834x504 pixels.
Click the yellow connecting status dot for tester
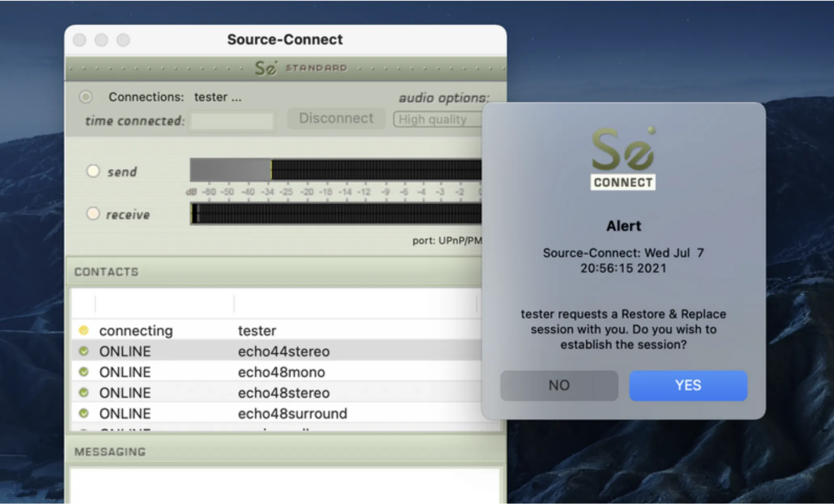84,330
